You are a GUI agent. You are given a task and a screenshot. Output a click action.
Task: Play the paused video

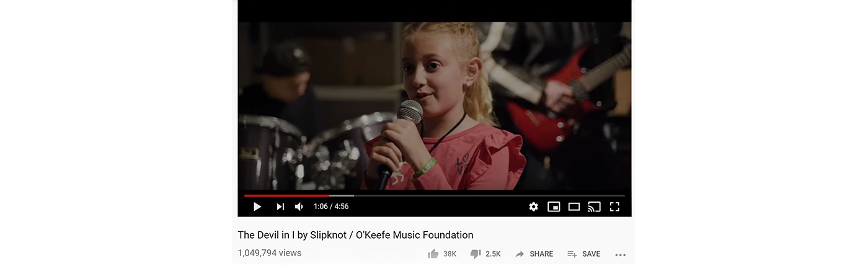[257, 206]
